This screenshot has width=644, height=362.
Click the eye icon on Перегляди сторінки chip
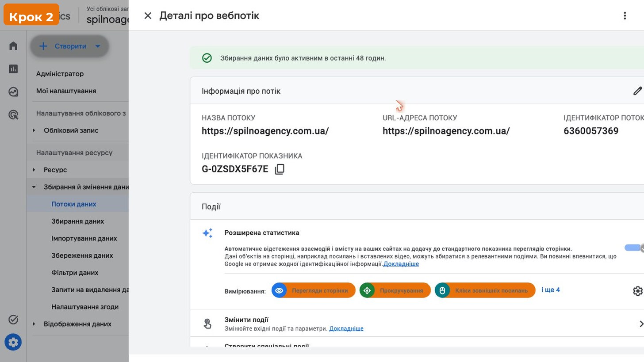279,290
